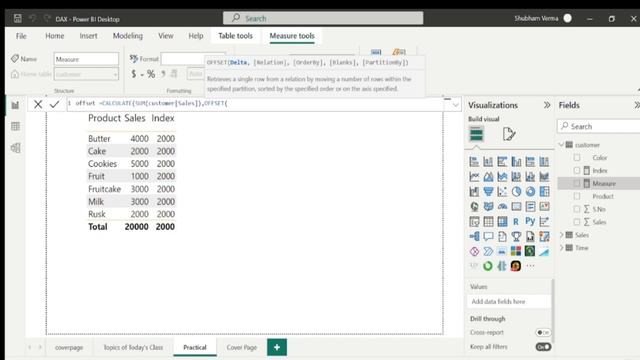Image resolution: width=640 pixels, height=360 pixels.
Task: Tick the Color field checkbox
Action: (x=577, y=158)
